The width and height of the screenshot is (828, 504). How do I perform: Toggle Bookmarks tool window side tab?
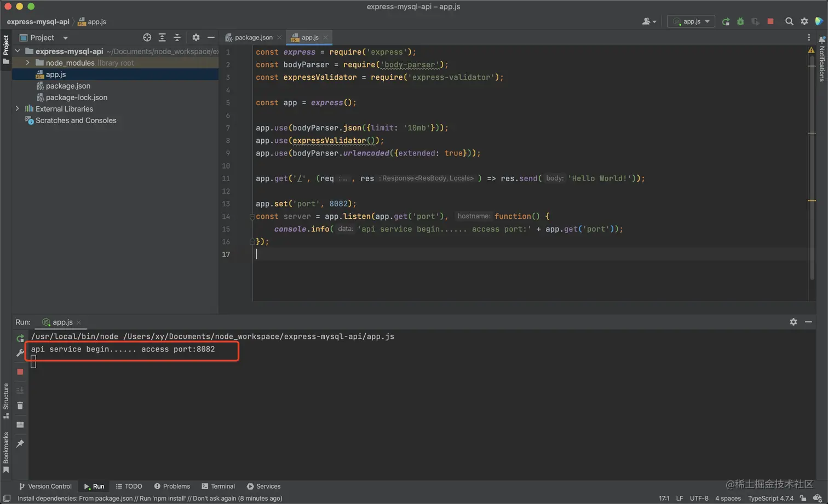click(x=5, y=452)
